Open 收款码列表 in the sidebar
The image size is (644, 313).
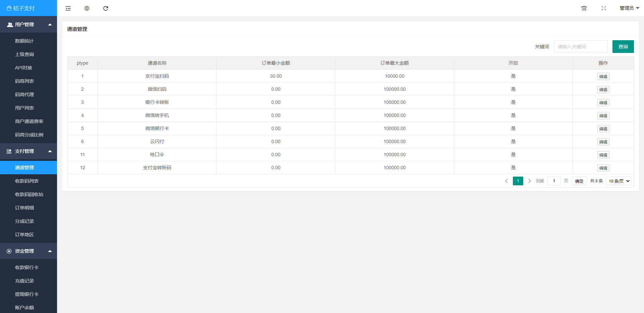(27, 181)
